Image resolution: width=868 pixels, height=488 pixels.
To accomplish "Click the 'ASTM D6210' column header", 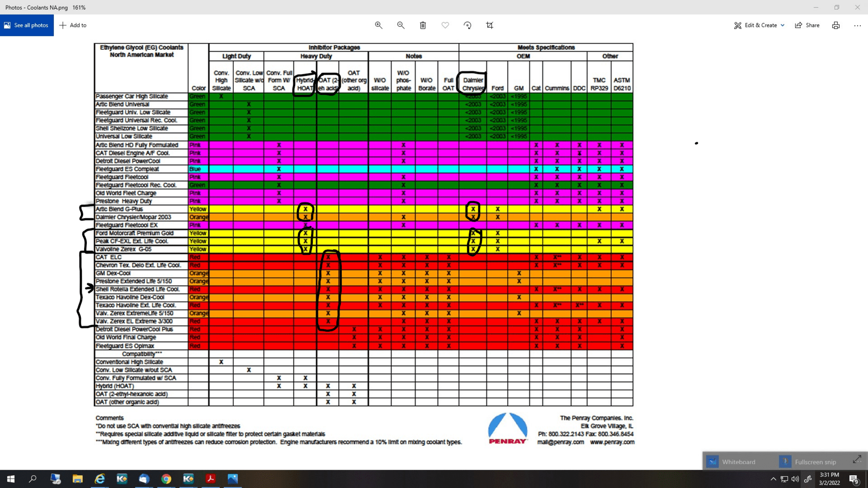I will tap(622, 84).
